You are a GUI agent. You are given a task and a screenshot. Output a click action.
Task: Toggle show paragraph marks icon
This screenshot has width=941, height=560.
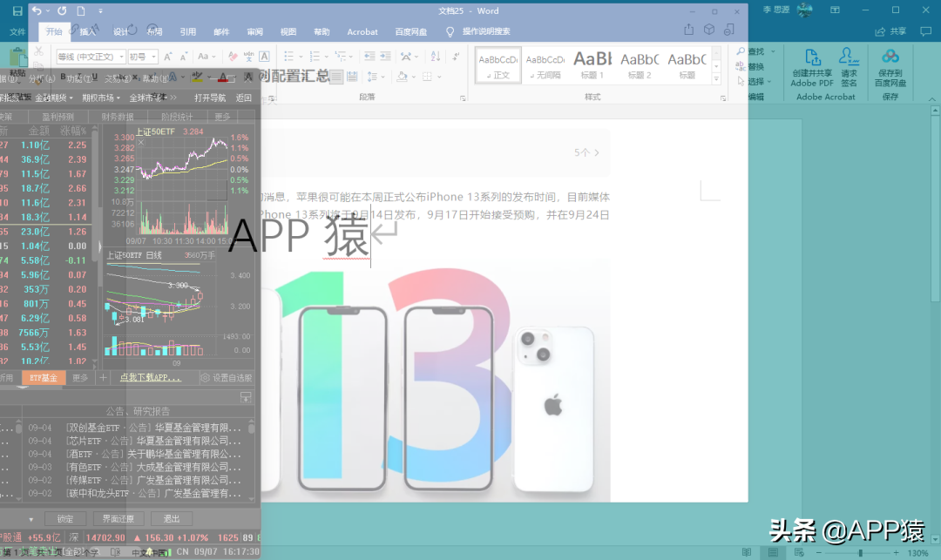456,57
